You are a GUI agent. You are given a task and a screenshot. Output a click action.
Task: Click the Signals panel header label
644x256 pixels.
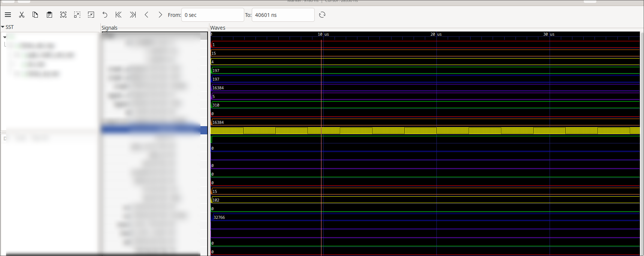coord(109,28)
